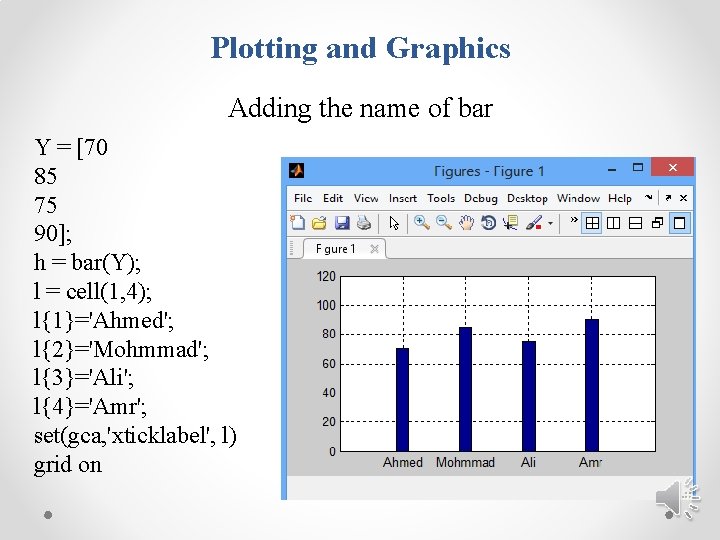720x540 pixels.
Task: Open the Window menu
Action: pos(578,198)
